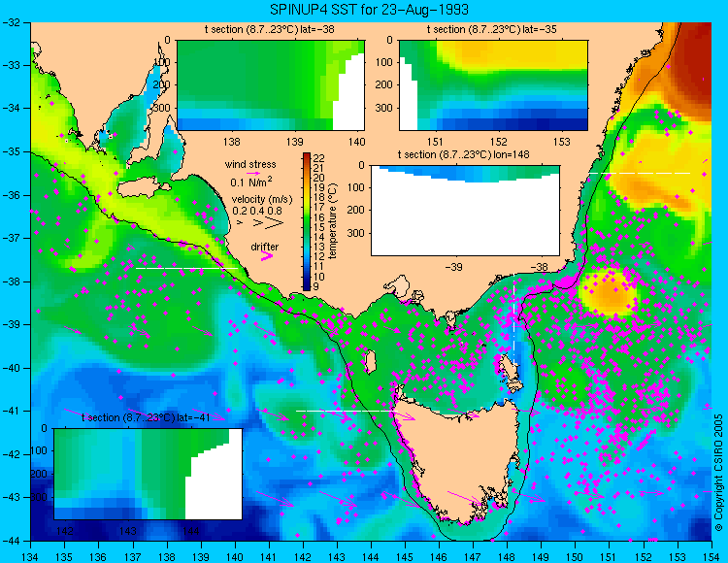Click main longitude axis label '154'
This screenshot has width=728, height=563.
click(x=711, y=557)
